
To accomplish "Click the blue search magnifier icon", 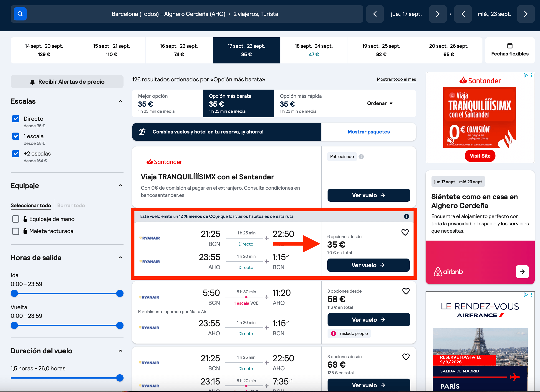I will click(20, 14).
